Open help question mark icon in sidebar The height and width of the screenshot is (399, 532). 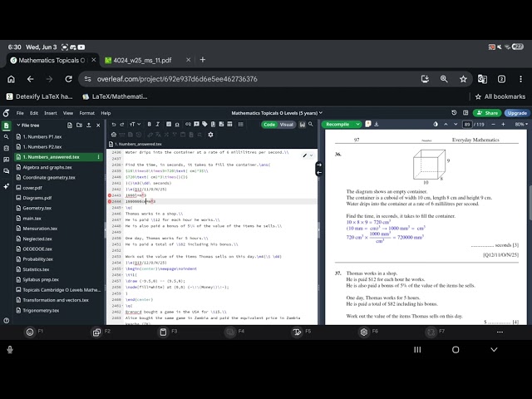(6, 320)
